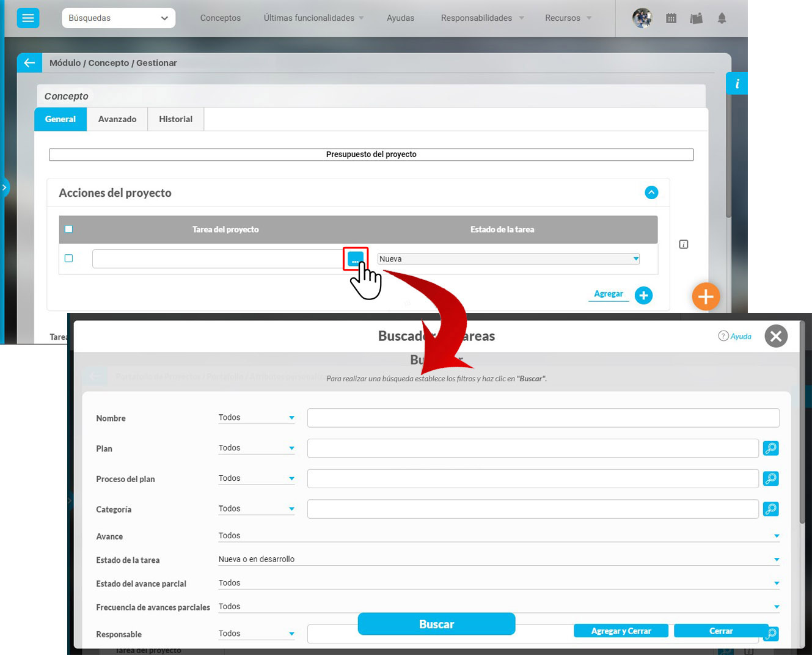Click the Agregar link
The image size is (812, 655).
pos(609,294)
